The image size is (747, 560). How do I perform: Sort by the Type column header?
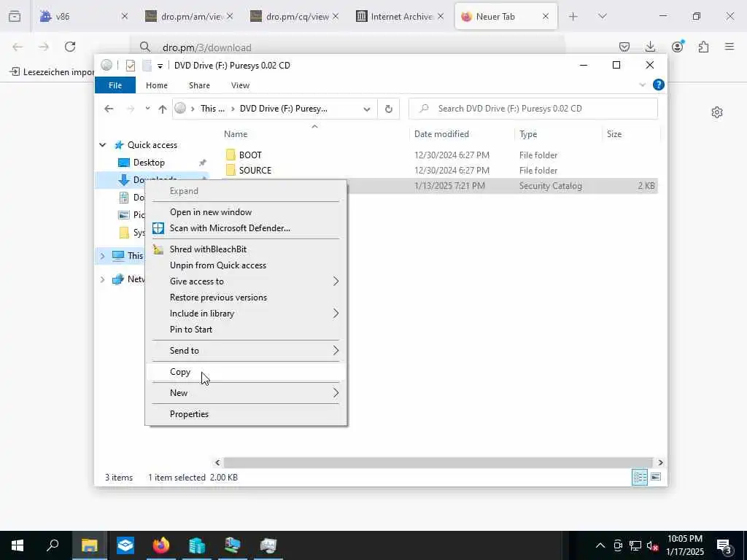[x=528, y=134]
